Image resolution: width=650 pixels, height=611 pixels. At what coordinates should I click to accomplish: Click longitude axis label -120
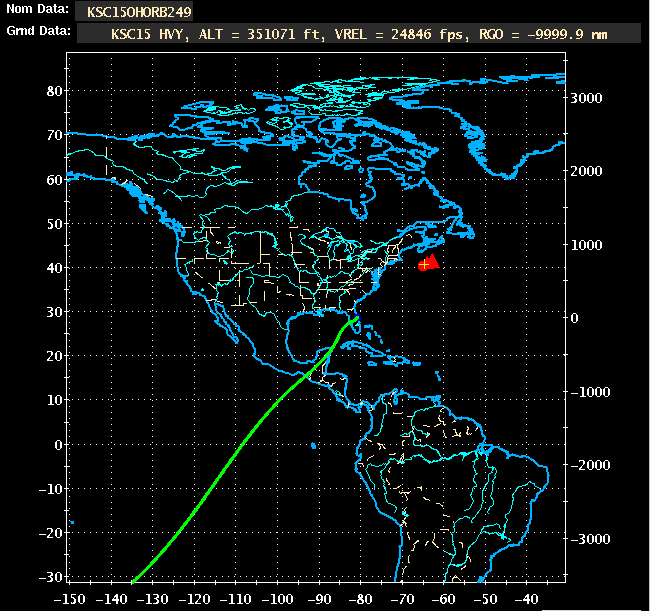194,599
